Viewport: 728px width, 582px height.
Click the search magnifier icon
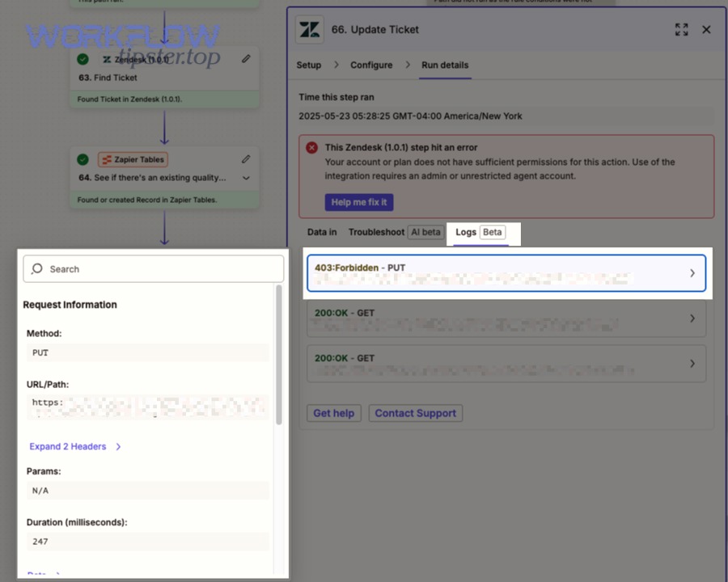click(36, 268)
